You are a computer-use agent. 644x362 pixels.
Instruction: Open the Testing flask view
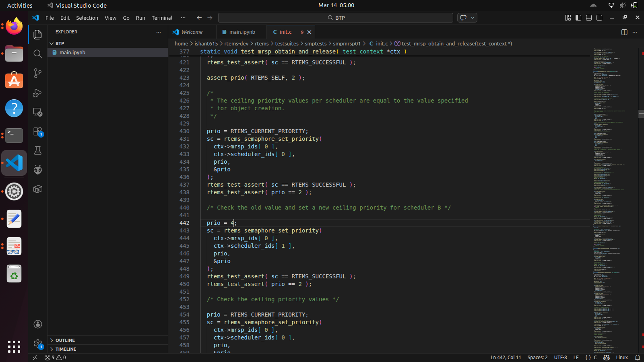click(37, 151)
